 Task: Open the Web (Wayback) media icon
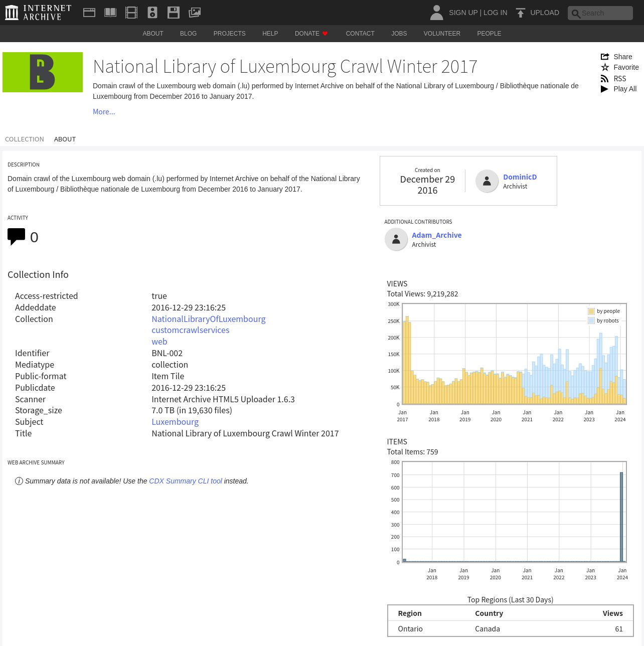pyautogui.click(x=89, y=13)
